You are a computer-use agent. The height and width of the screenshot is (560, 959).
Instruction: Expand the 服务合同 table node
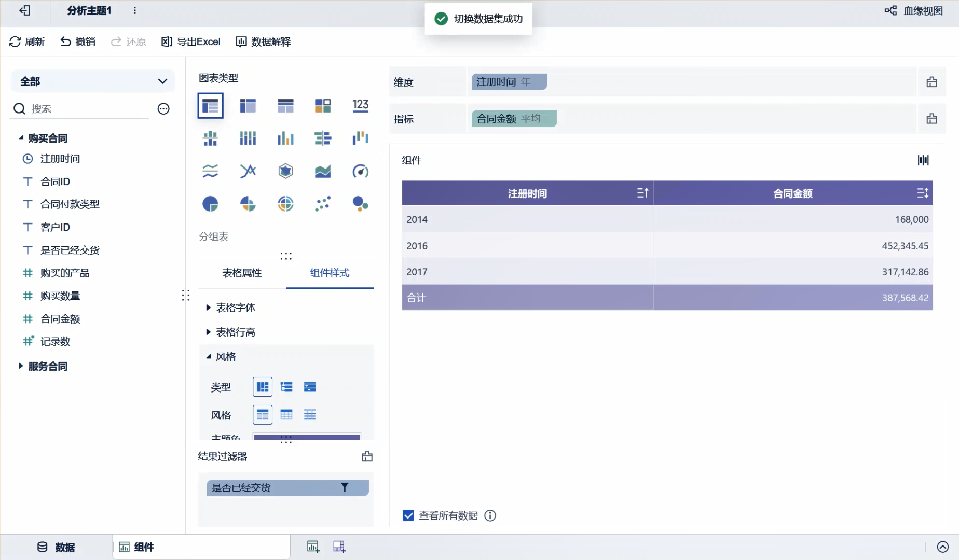pyautogui.click(x=21, y=366)
